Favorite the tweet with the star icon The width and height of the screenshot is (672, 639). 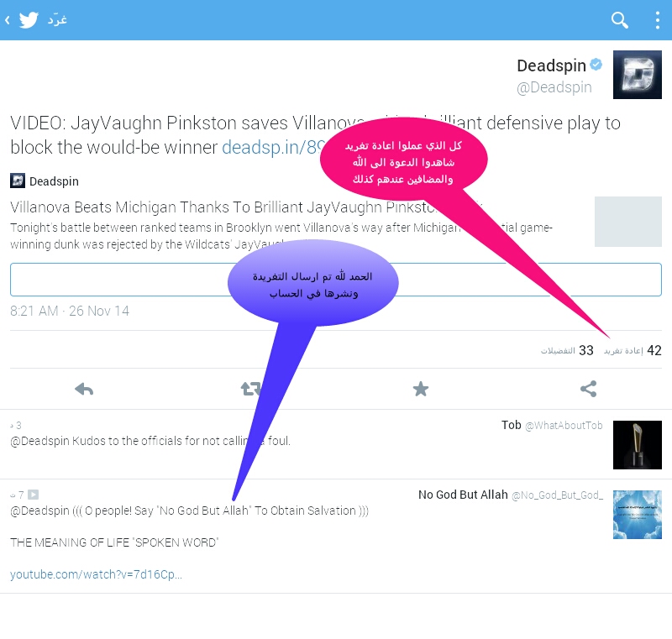pyautogui.click(x=421, y=389)
